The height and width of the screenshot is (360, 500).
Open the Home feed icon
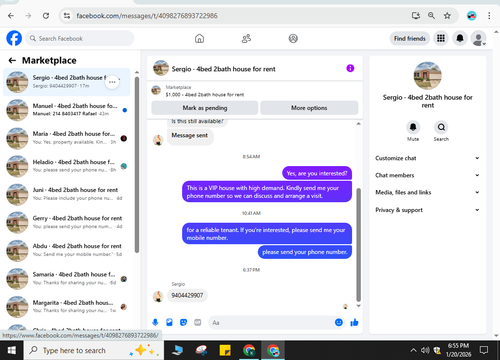point(199,39)
